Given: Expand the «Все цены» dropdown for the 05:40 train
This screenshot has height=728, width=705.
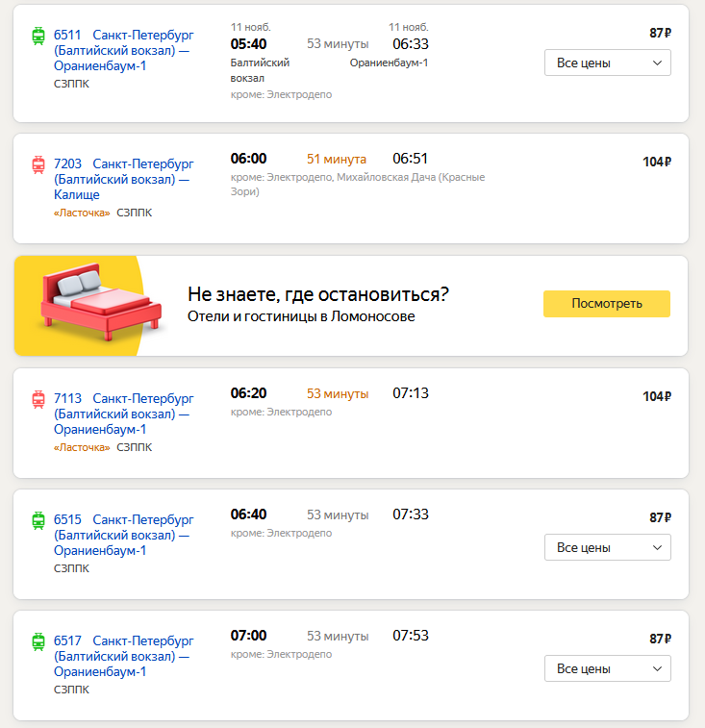Looking at the screenshot, I should point(608,63).
